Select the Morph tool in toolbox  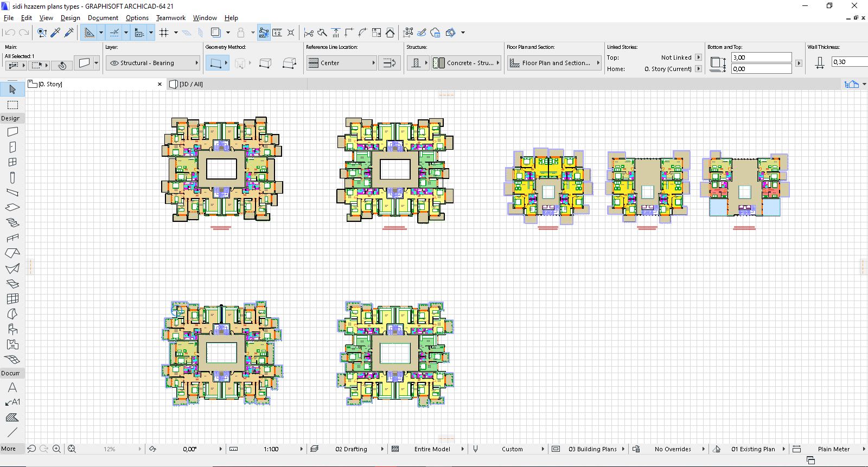tap(12, 314)
